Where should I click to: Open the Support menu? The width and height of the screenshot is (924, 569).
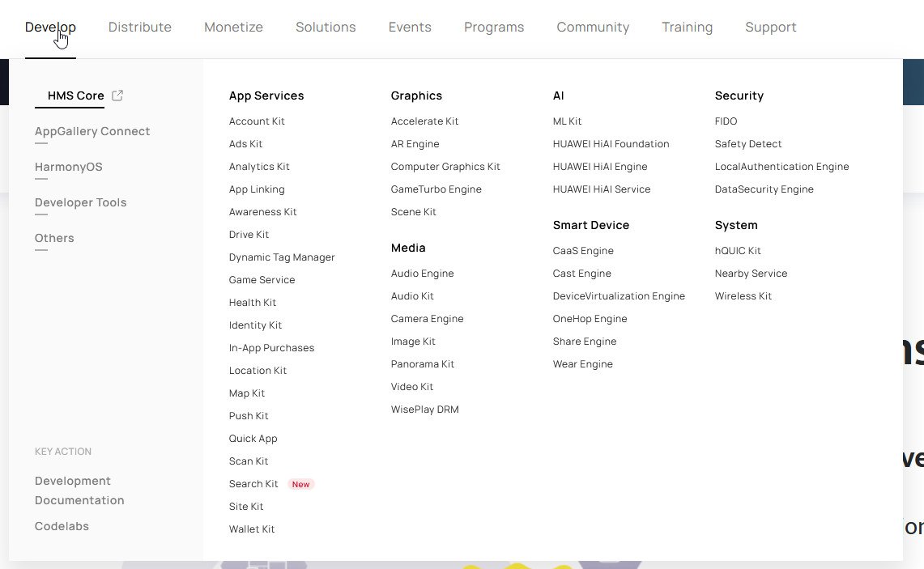click(x=770, y=27)
